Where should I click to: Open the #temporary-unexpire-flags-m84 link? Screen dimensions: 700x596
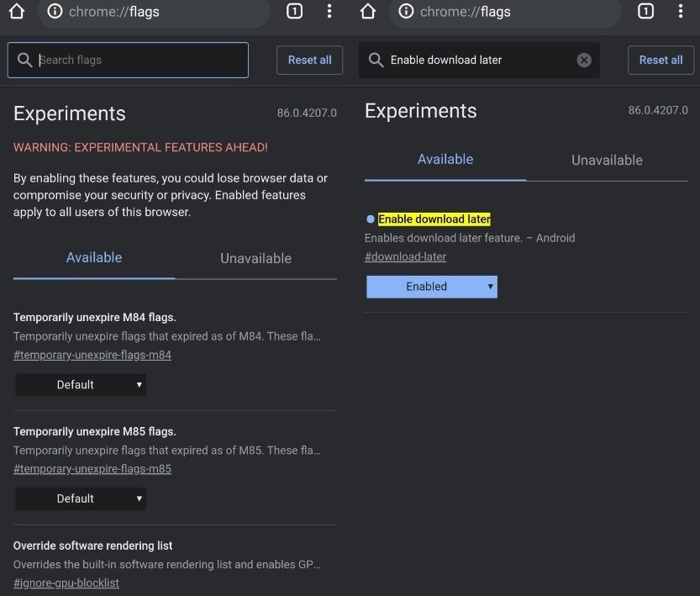pos(92,355)
